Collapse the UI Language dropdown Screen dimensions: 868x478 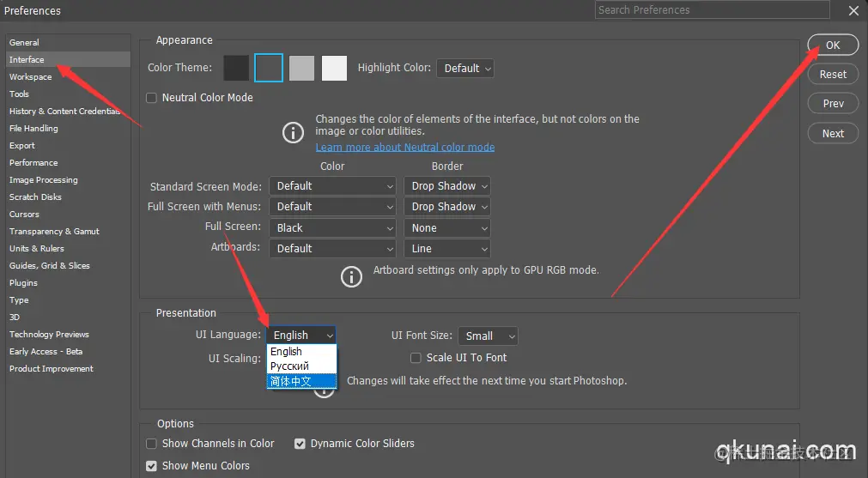301,336
